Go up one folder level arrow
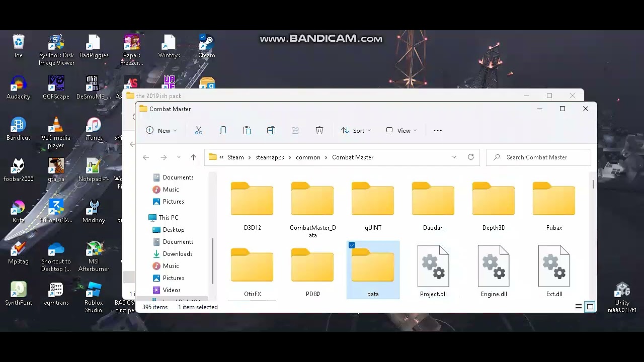The image size is (644, 362). click(193, 157)
